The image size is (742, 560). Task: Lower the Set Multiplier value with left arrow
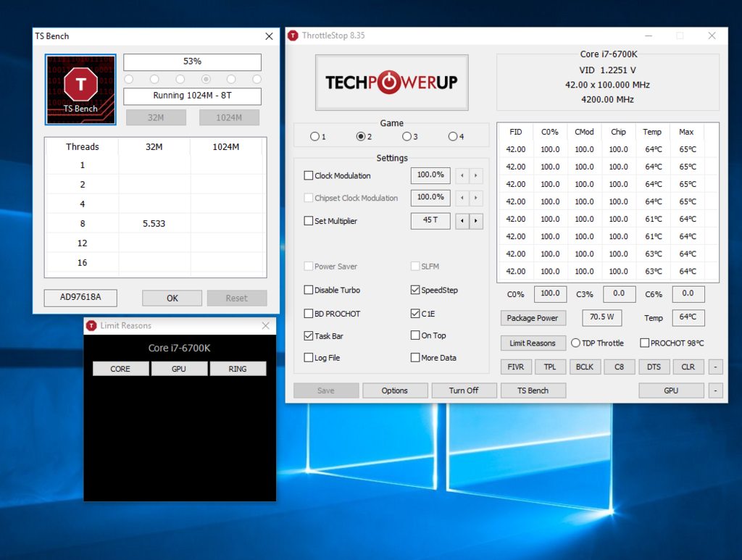(x=462, y=221)
